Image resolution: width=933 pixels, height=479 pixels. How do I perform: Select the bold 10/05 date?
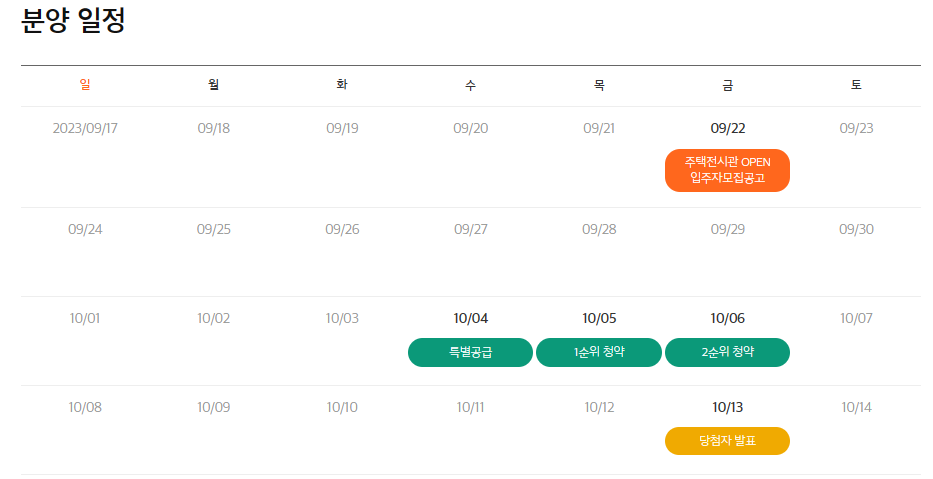click(x=599, y=318)
